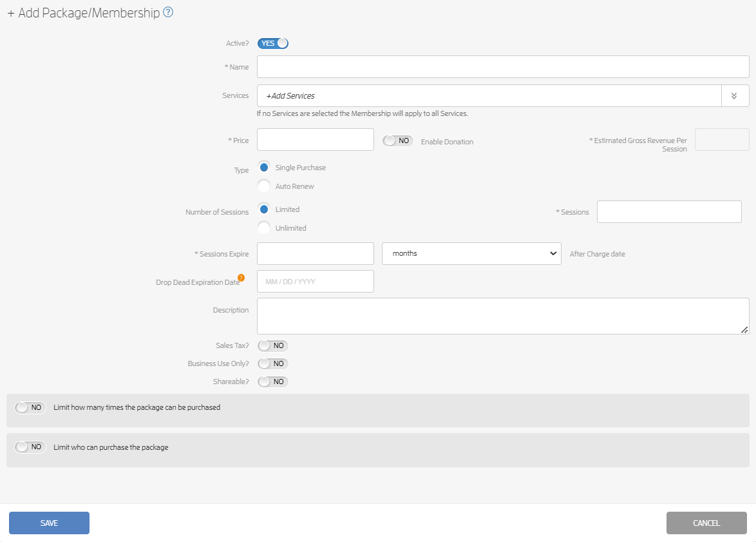Screen dimensions: 756x542
Task: Save the package with SAVE button
Action: click(x=49, y=523)
